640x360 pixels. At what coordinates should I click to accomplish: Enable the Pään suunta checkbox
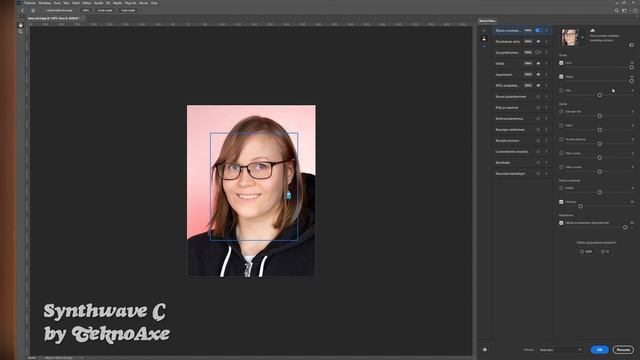pyautogui.click(x=561, y=153)
